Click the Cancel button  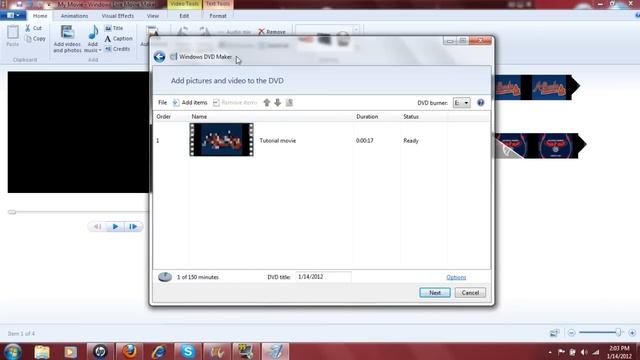[x=470, y=293]
